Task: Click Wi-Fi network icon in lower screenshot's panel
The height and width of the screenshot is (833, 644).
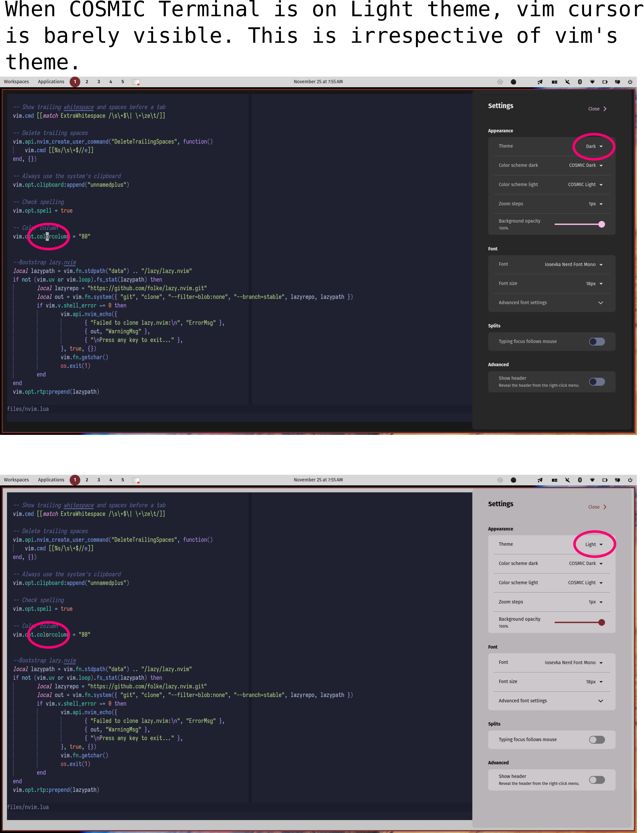Action: click(x=592, y=480)
